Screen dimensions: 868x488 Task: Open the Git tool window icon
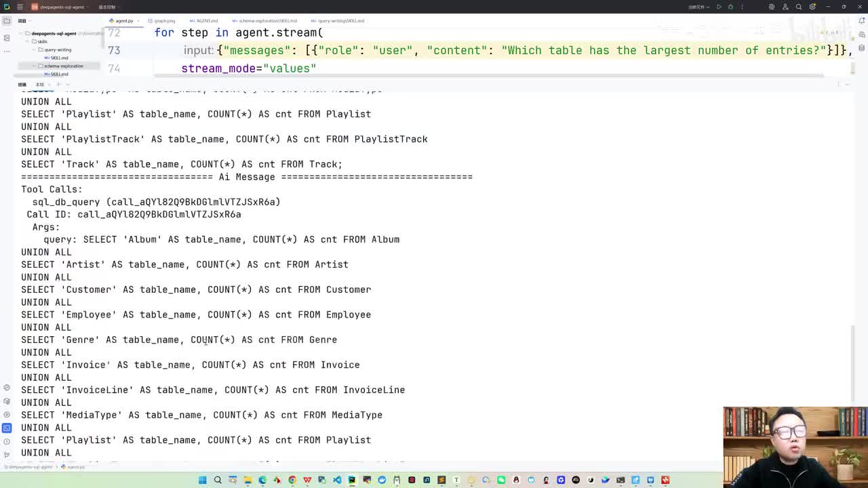point(7,455)
